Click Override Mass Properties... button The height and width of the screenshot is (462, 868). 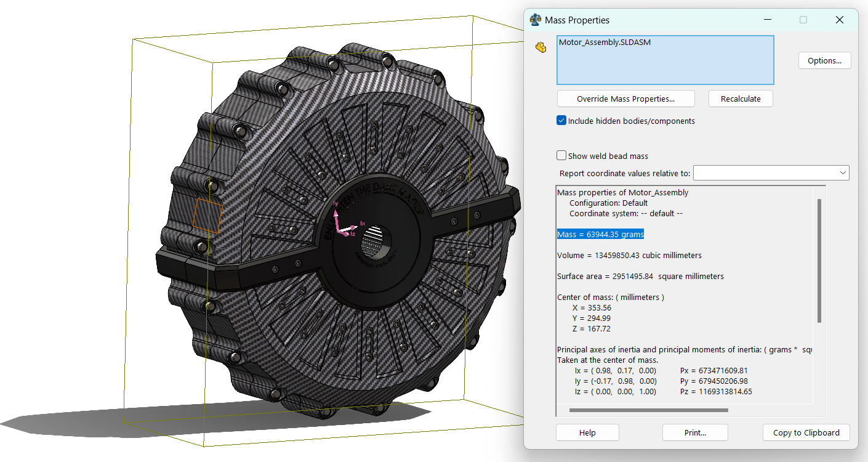(x=625, y=99)
